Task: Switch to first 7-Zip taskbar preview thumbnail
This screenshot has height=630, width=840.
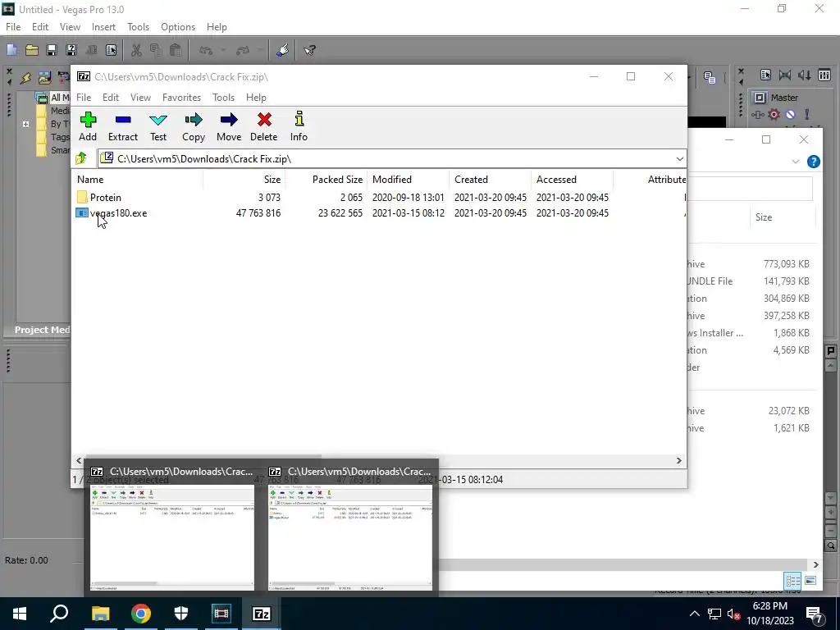Action: point(172,527)
